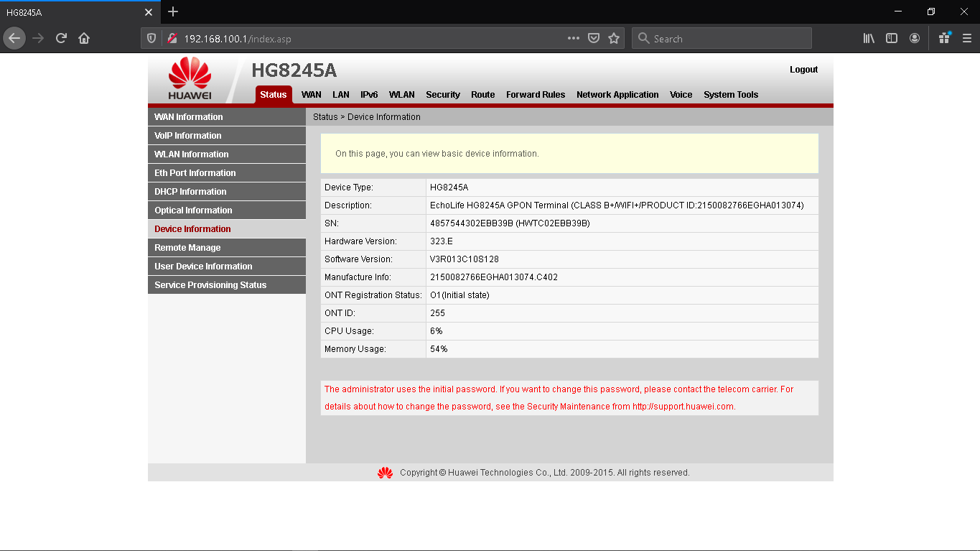Open the Firefox Account icon

914,37
